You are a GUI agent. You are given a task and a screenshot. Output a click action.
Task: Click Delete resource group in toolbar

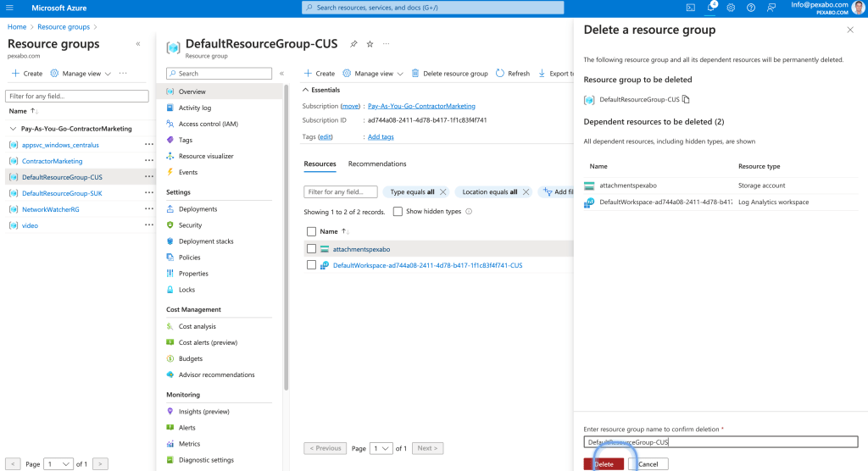pyautogui.click(x=449, y=73)
